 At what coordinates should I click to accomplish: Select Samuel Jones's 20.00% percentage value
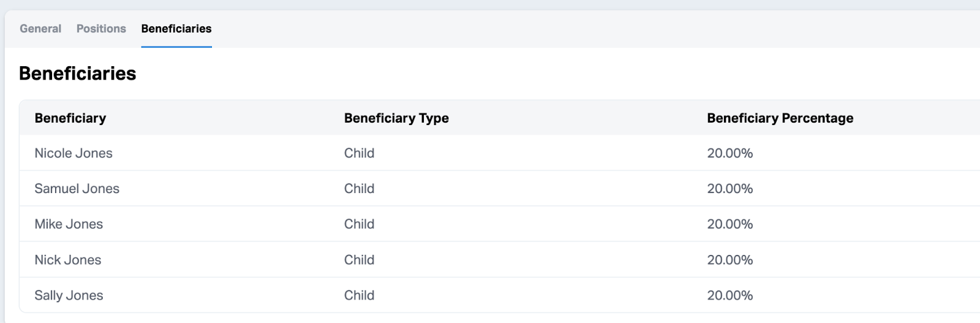729,189
